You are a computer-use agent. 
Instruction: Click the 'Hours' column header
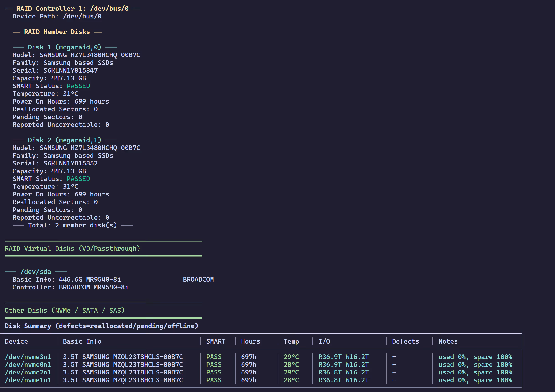pyautogui.click(x=251, y=341)
